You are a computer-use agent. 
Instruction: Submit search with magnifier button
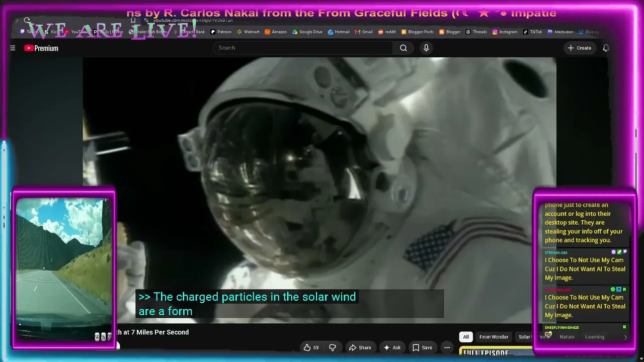[x=404, y=48]
